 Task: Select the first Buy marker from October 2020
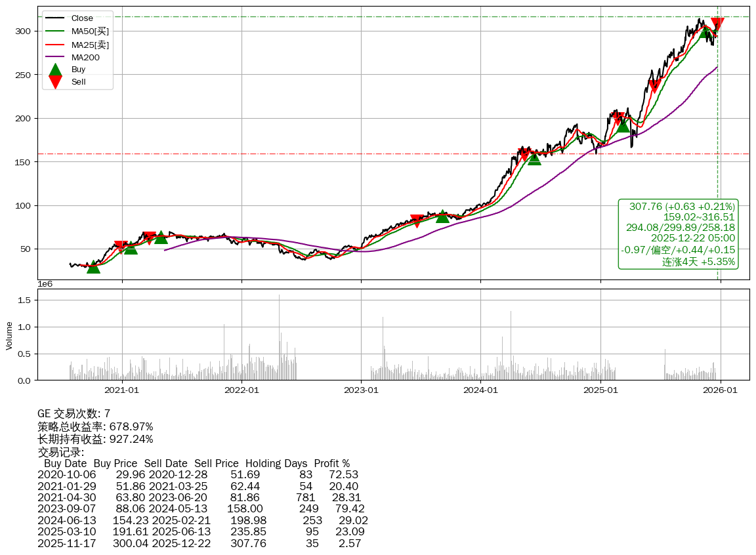pyautogui.click(x=94, y=266)
